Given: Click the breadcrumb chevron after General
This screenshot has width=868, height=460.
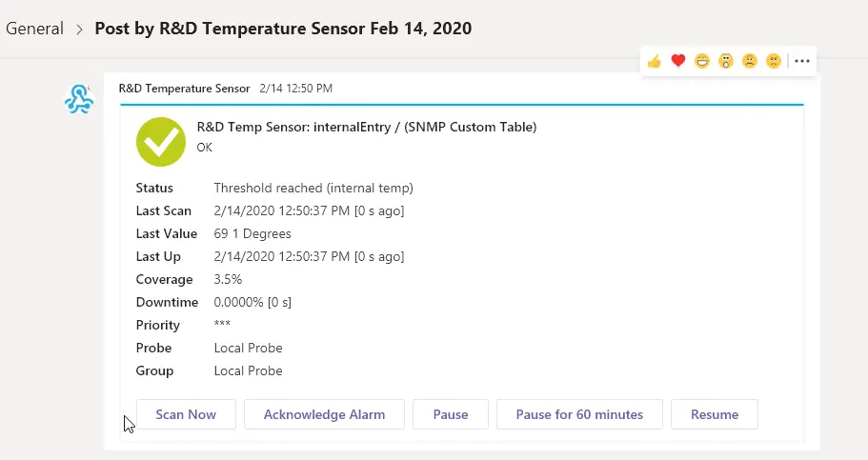Looking at the screenshot, I should pos(79,30).
